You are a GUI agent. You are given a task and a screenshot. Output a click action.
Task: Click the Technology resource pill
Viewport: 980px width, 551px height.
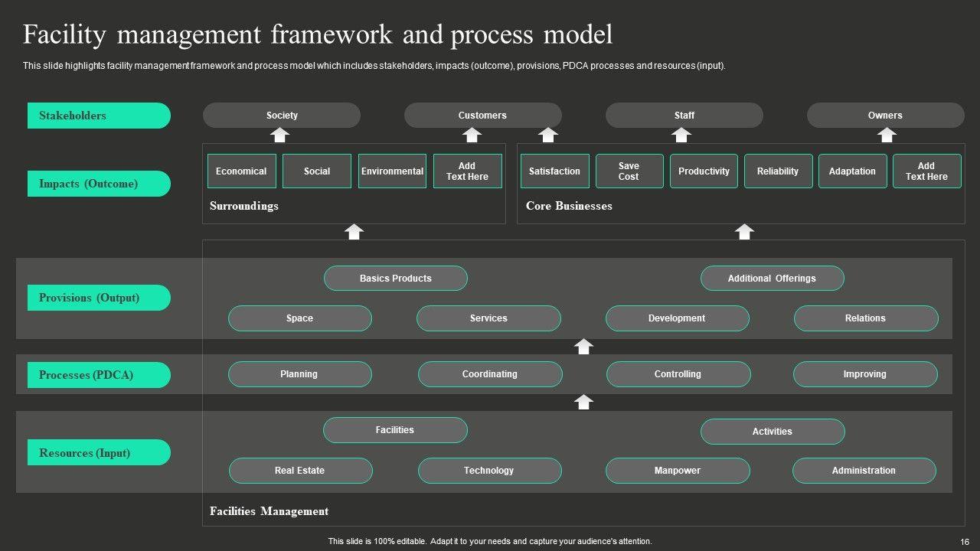(489, 471)
